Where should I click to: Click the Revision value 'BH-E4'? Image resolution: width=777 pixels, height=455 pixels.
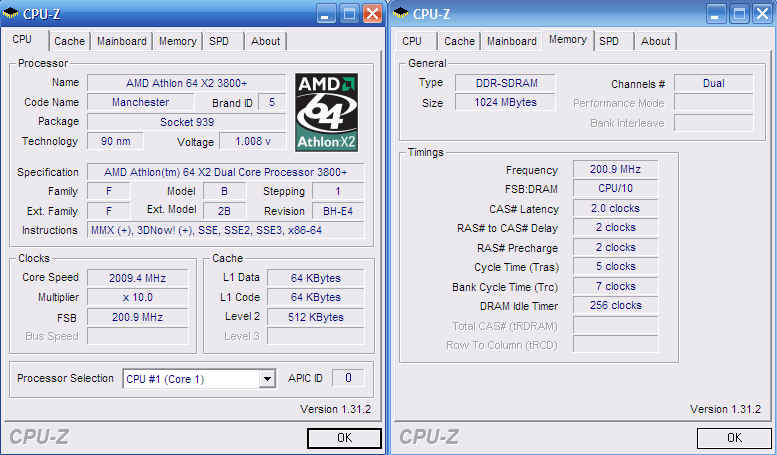click(338, 211)
